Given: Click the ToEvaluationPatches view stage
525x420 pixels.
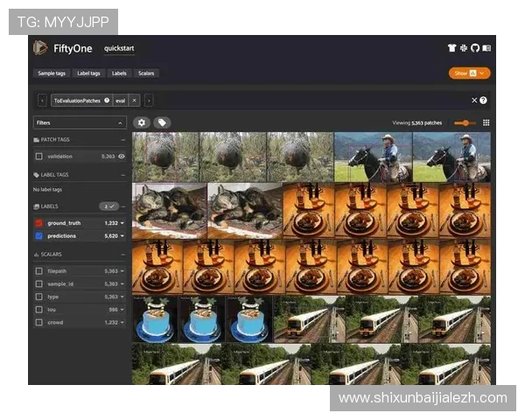Looking at the screenshot, I should (80, 101).
